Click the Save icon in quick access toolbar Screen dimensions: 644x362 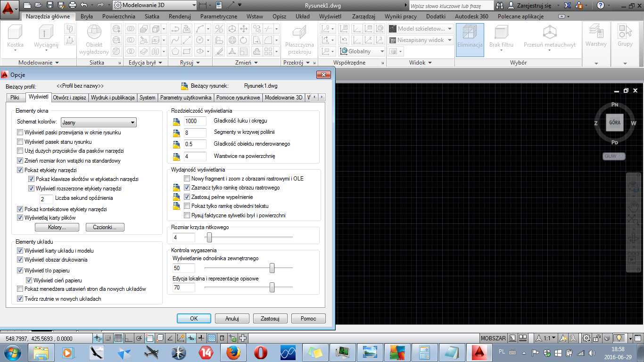tap(50, 5)
